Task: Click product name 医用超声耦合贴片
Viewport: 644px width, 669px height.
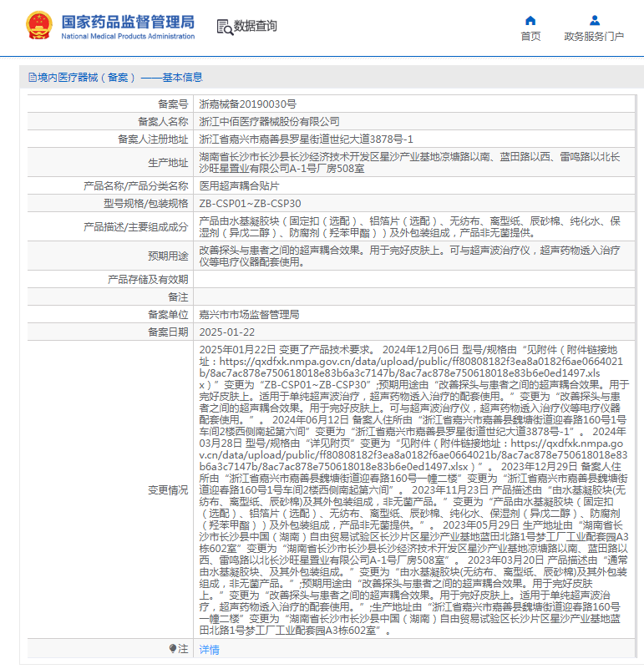Action: (x=240, y=186)
